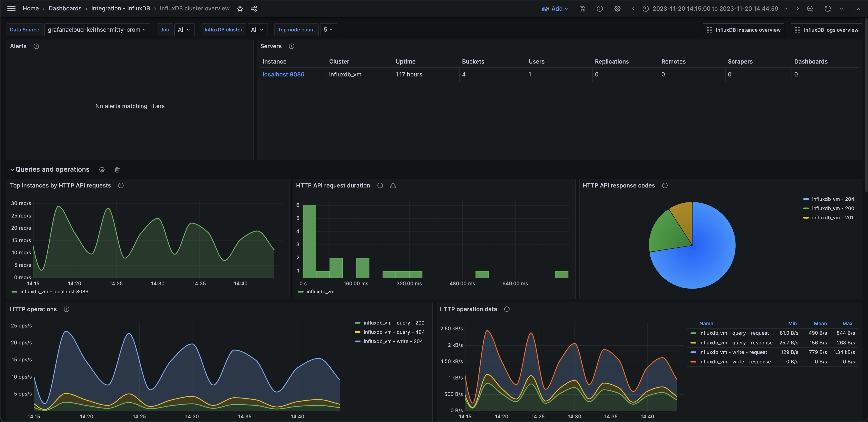Click the localhost:8086 instance link
The height and width of the screenshot is (422, 868).
point(283,74)
